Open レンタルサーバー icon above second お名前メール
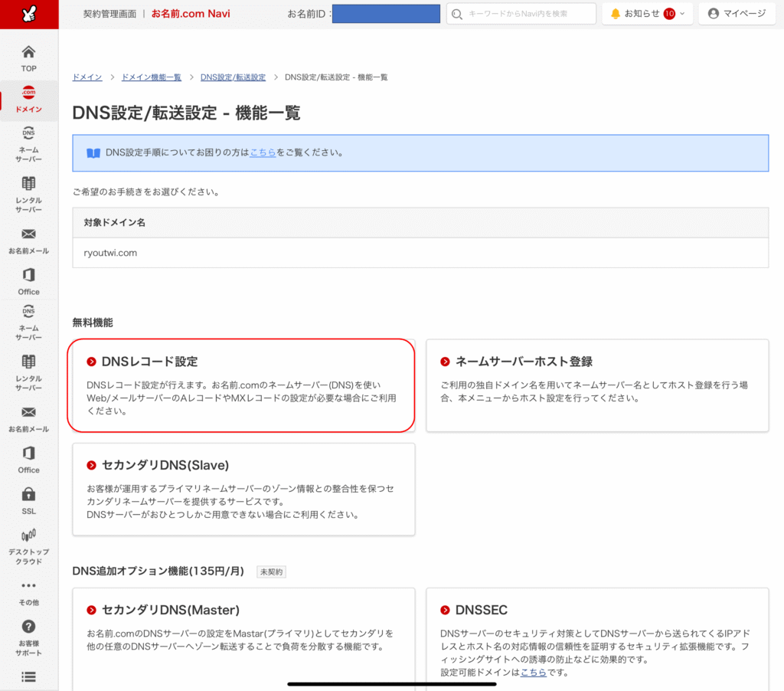 pos(28,362)
